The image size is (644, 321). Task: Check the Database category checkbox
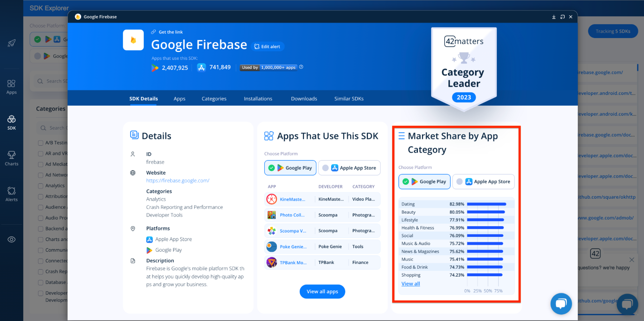click(x=41, y=283)
